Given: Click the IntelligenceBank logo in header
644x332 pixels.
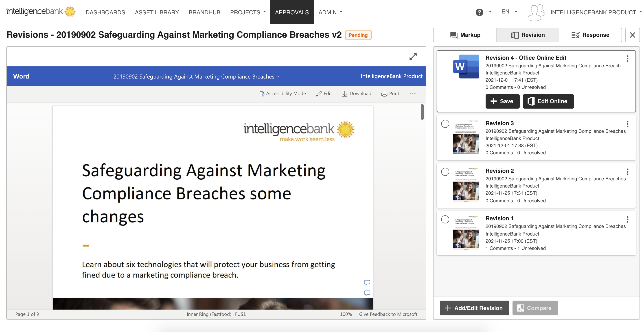Looking at the screenshot, I should 41,11.
